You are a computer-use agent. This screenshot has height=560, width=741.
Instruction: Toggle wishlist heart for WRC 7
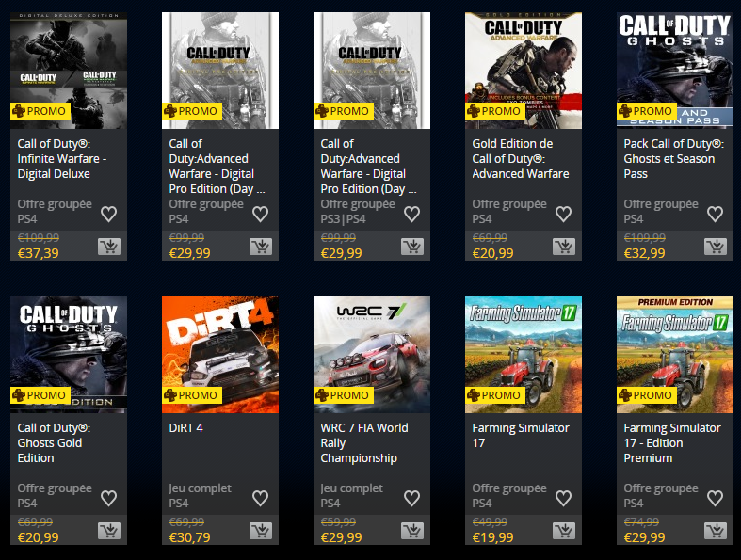coord(412,498)
